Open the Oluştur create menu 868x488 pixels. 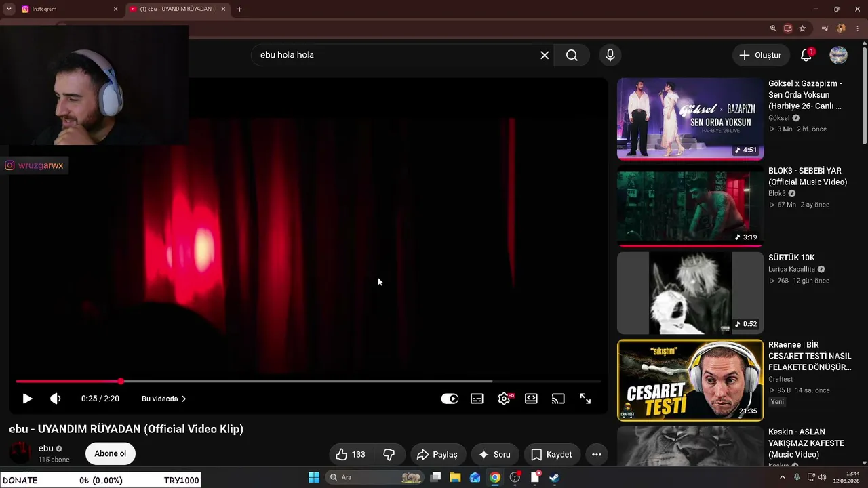click(760, 55)
